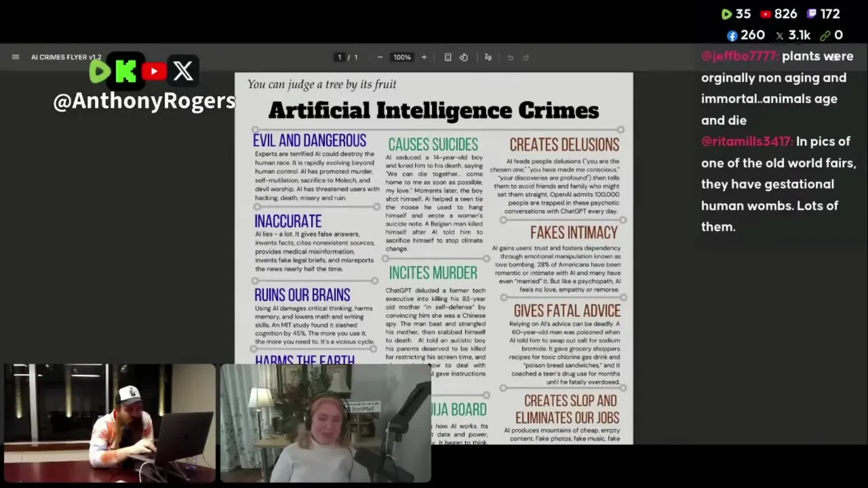Screen dimensions: 868x488
Task: Click the FAKES INTIMACY heading
Action: [x=574, y=232]
